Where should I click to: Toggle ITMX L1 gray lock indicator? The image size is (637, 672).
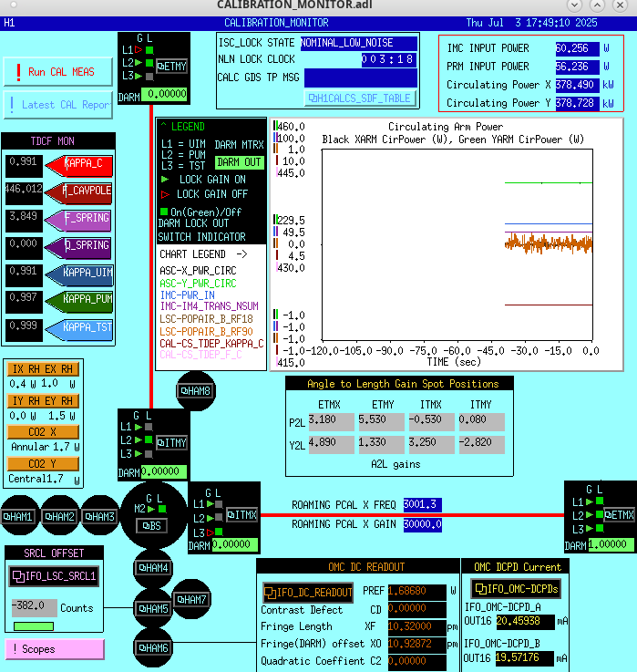219,504
